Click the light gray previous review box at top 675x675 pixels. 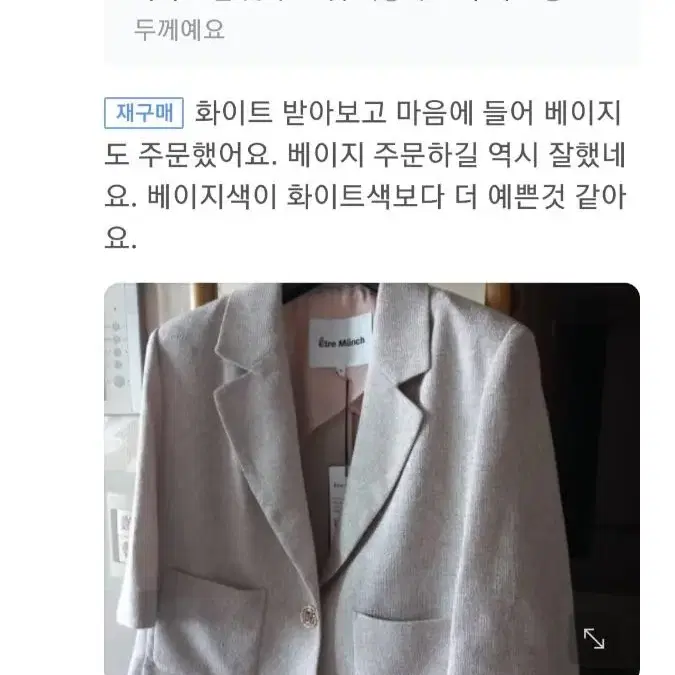[x=372, y=30]
